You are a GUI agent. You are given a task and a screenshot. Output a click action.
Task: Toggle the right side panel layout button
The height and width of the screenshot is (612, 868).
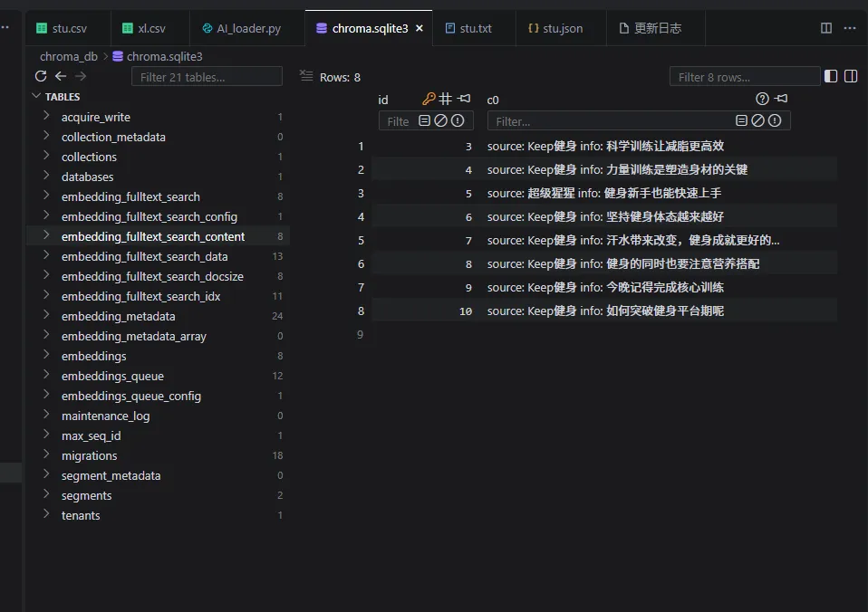coord(851,77)
